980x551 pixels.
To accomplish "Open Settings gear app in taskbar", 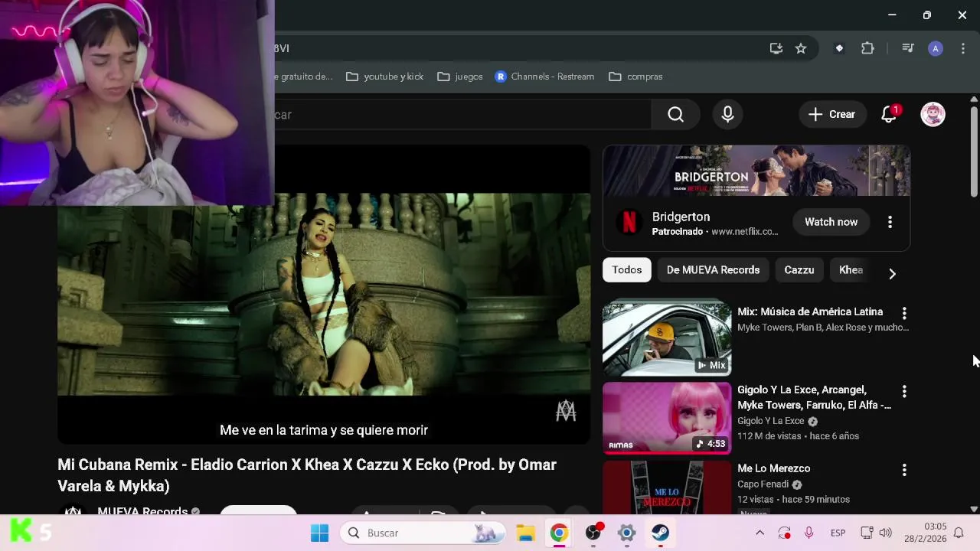I will pyautogui.click(x=626, y=533).
